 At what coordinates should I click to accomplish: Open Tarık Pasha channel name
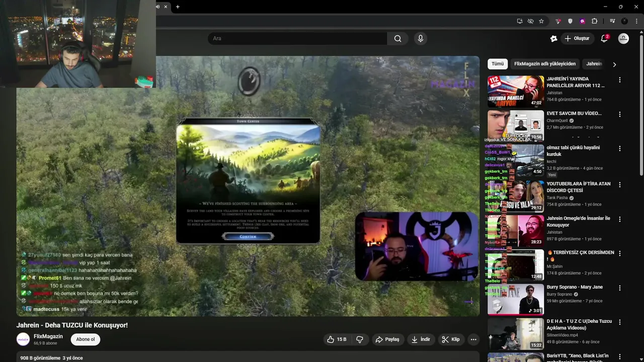557,198
